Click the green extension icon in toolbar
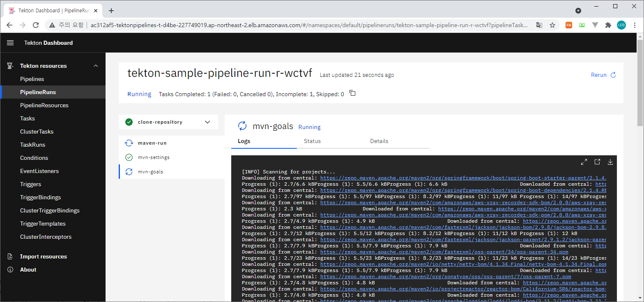 tap(582, 25)
